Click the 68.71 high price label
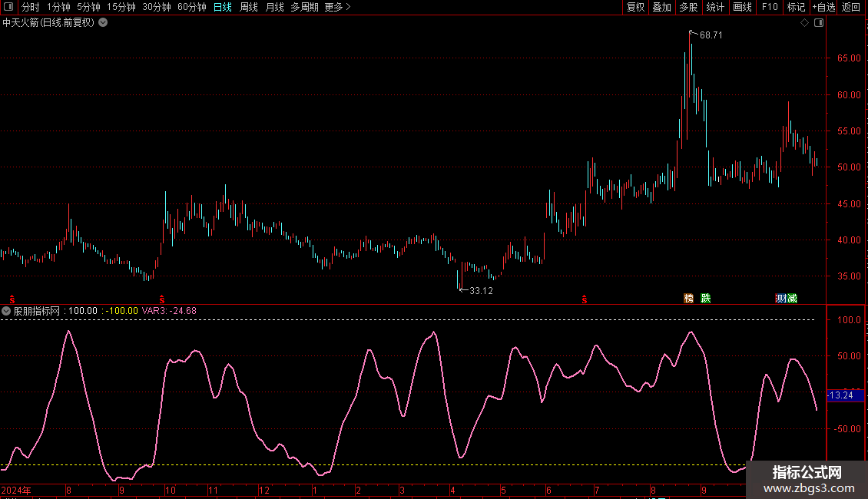The width and height of the screenshot is (868, 499). pyautogui.click(x=711, y=35)
